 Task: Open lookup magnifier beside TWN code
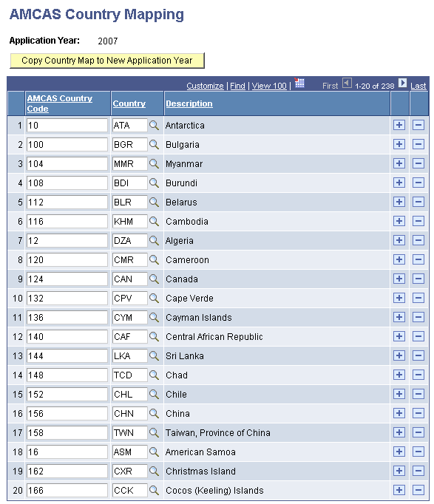point(154,432)
